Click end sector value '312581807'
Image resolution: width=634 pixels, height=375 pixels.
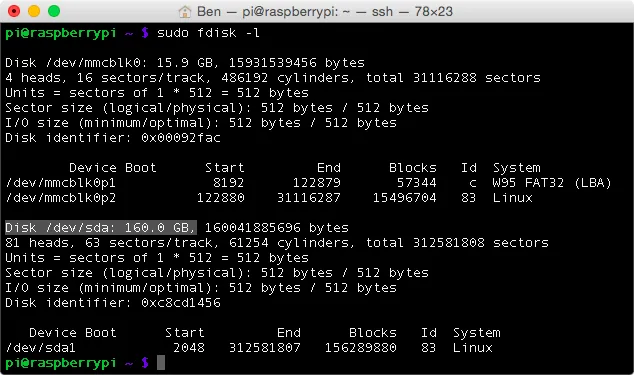coord(265,348)
